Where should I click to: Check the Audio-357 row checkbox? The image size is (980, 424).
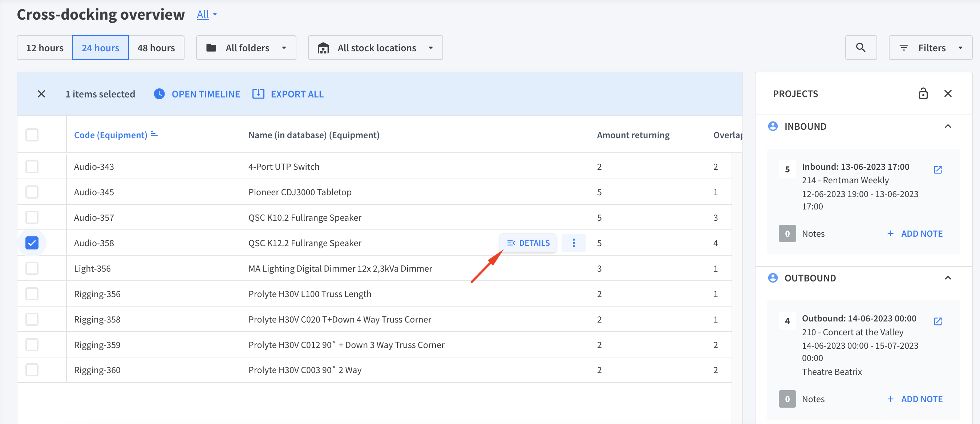[32, 217]
